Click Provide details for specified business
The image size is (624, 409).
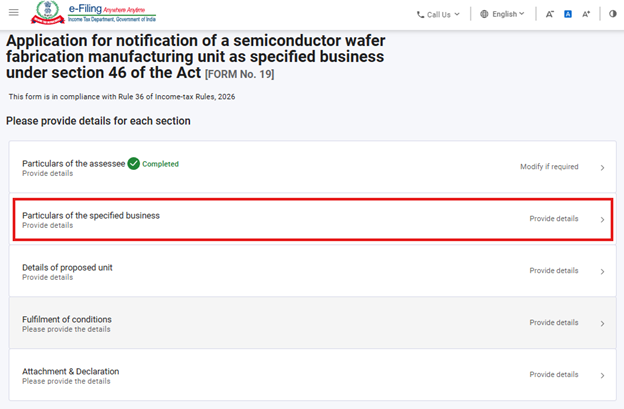pyautogui.click(x=553, y=218)
